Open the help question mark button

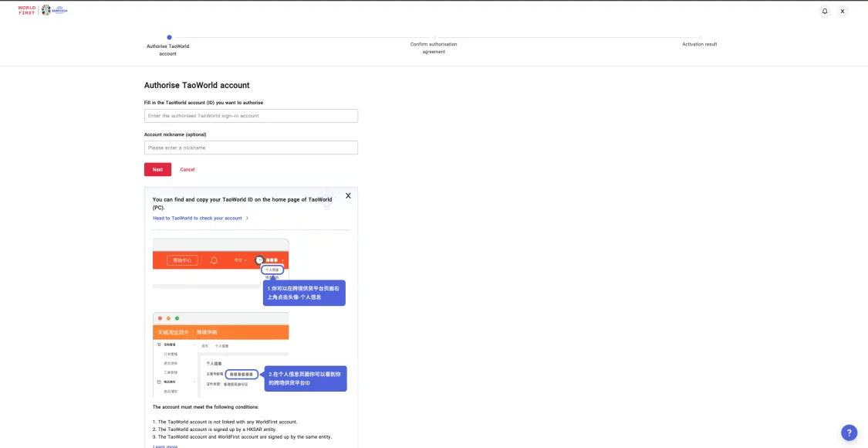click(x=849, y=433)
